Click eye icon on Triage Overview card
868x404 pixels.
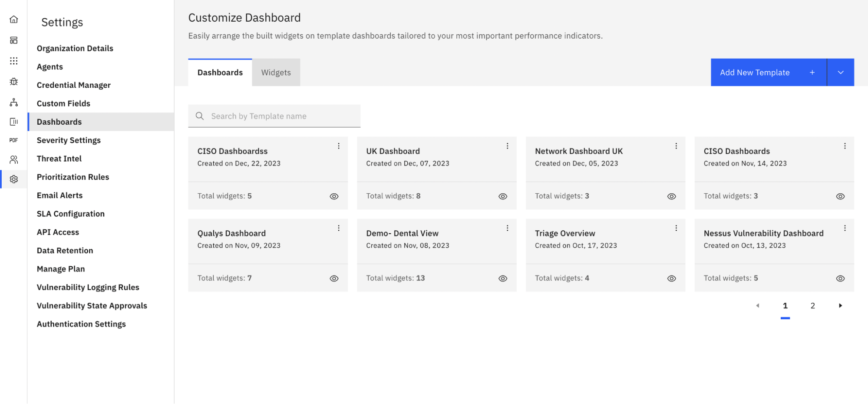click(671, 278)
